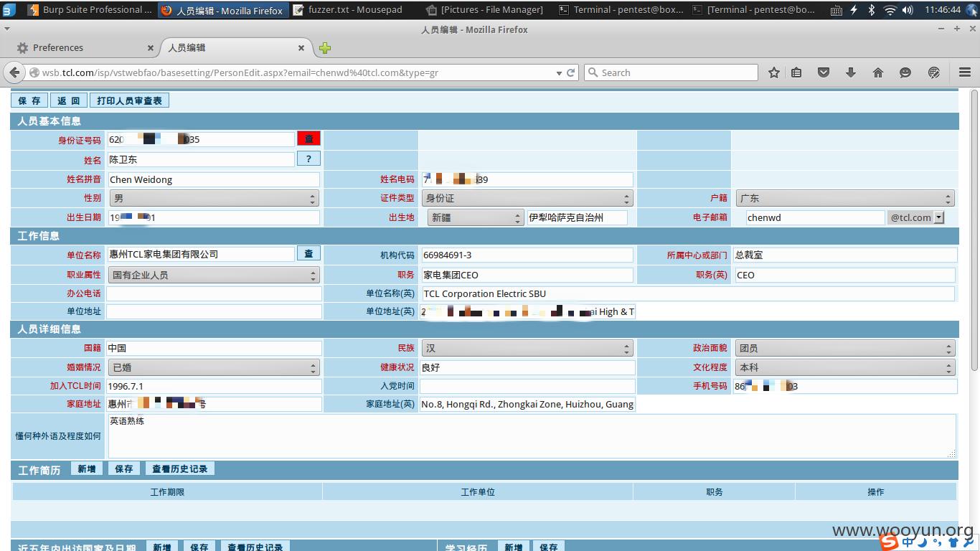Image resolution: width=980 pixels, height=551 pixels.
Task: Click the reload page icon
Action: 571,72
